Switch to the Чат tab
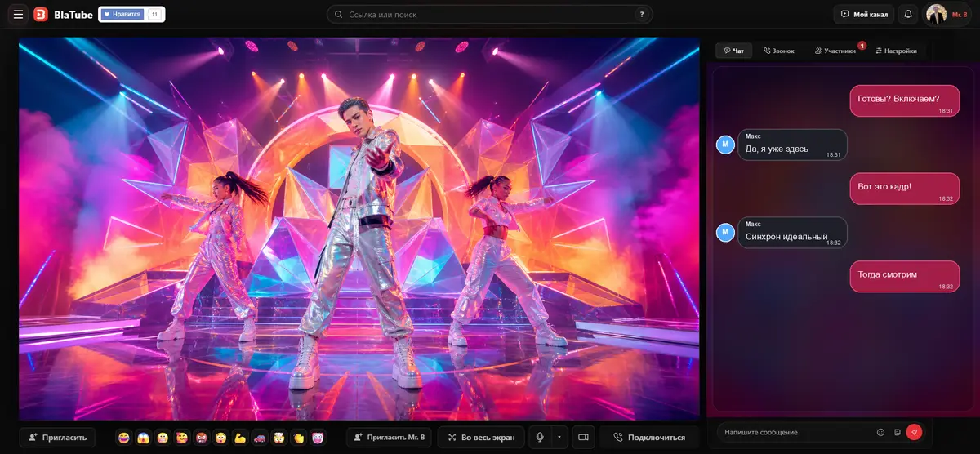This screenshot has width=980, height=454. tap(733, 51)
